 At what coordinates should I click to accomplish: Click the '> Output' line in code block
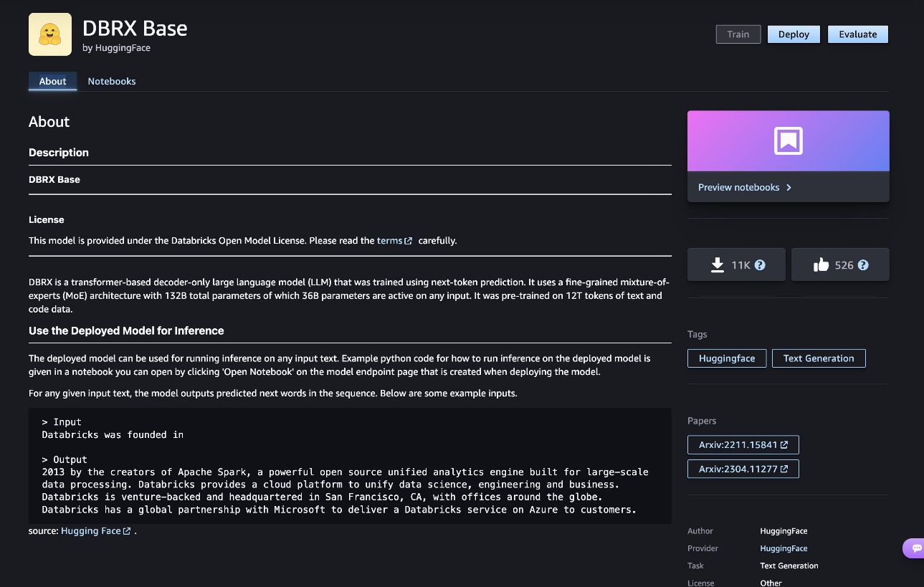click(x=65, y=459)
